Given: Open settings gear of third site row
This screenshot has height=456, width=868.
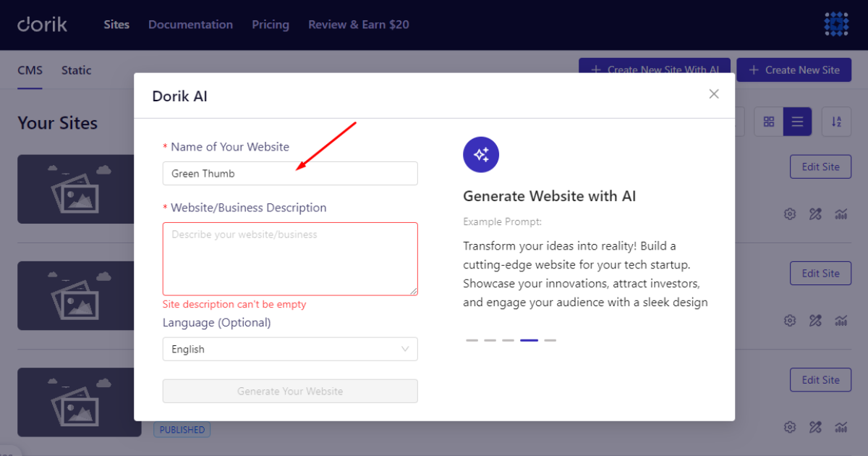Looking at the screenshot, I should point(790,426).
